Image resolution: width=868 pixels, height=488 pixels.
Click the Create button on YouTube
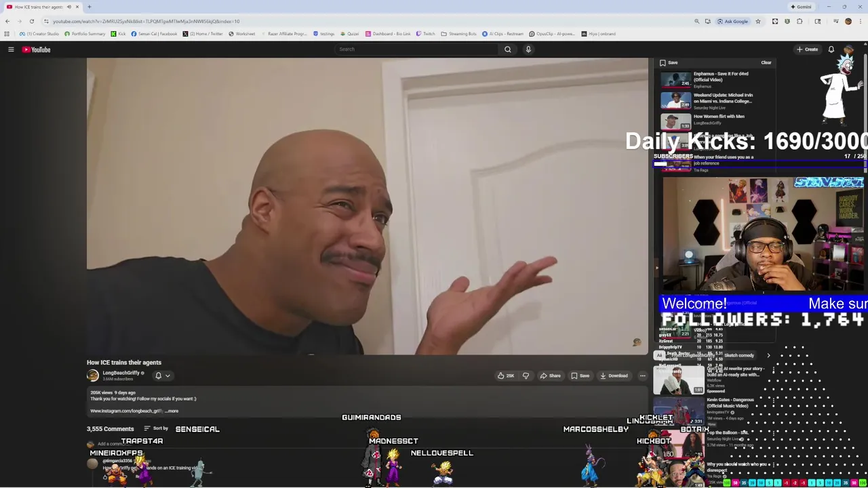pos(807,49)
